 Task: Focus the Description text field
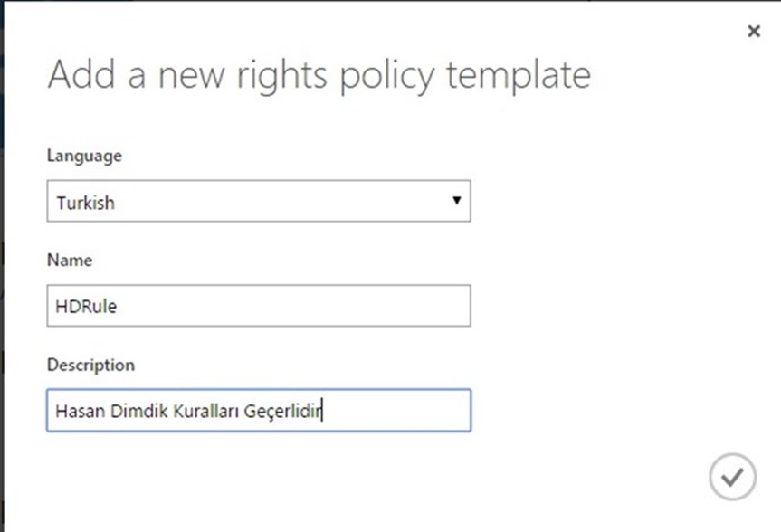pyautogui.click(x=259, y=411)
